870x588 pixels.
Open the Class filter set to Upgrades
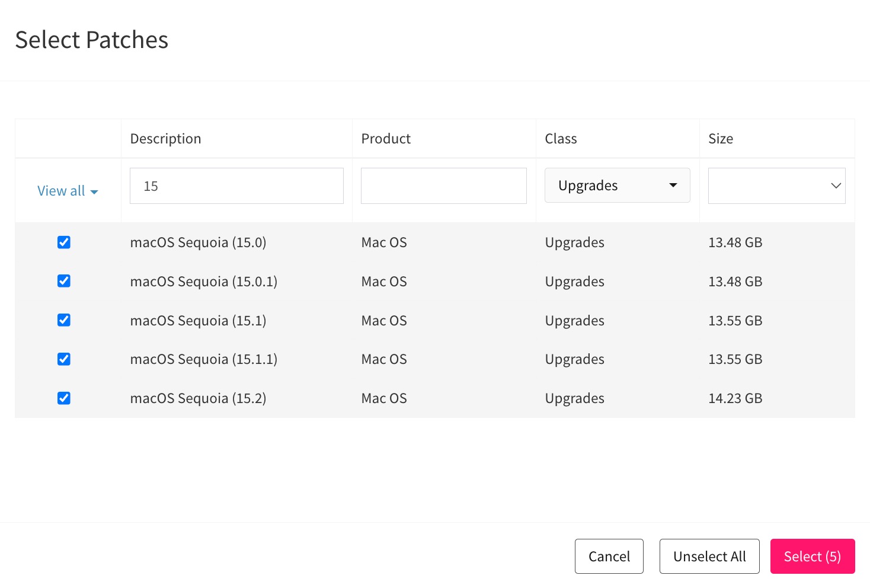pos(617,186)
